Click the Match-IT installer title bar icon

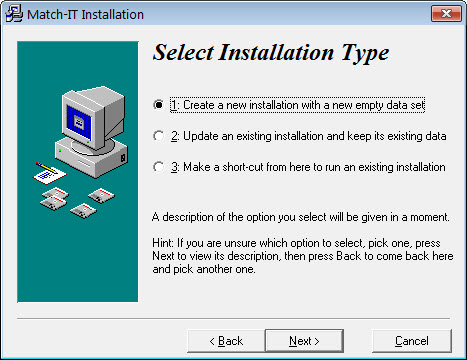pyautogui.click(x=14, y=14)
